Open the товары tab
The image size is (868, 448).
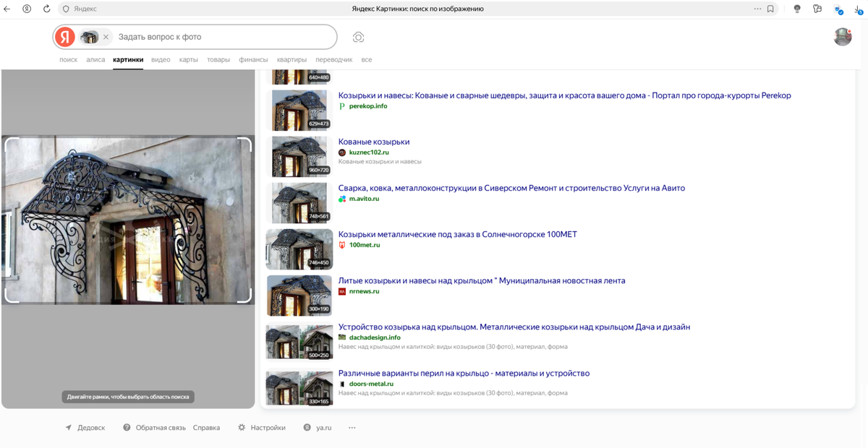[218, 60]
